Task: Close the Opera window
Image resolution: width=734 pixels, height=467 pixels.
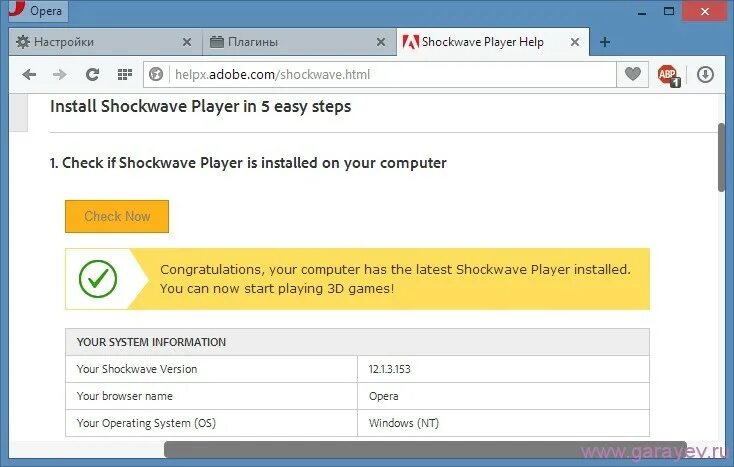Action: 705,12
